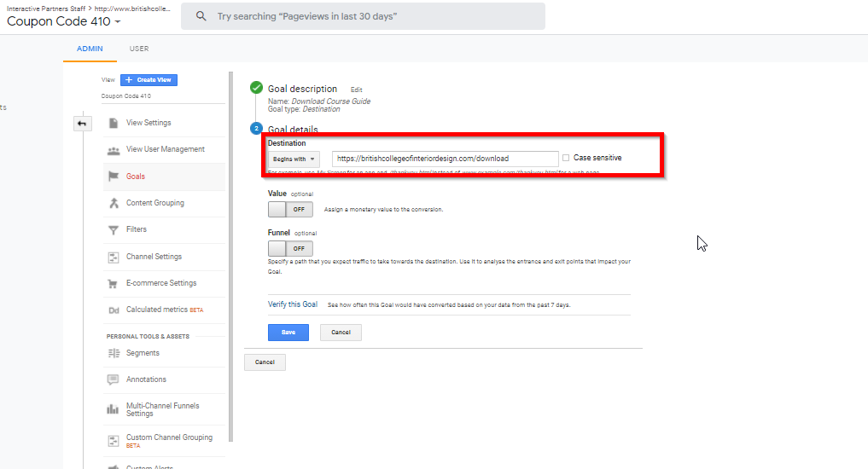Open Calculated metrics BETA

pyautogui.click(x=165, y=310)
